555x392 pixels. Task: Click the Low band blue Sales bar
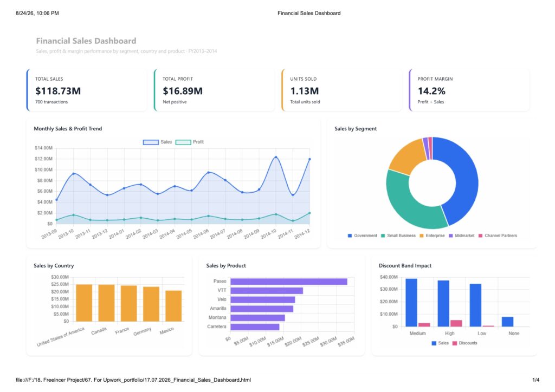(475, 305)
